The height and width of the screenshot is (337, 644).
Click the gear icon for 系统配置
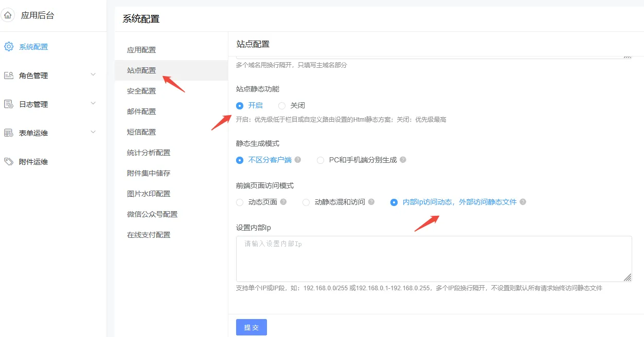coord(9,47)
